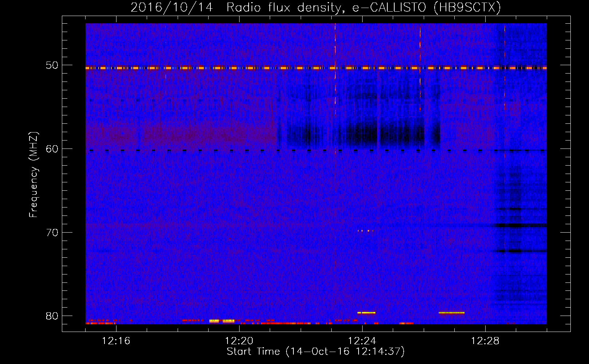Click the 'Start Time (14-Oct-16 12:14:37)' label
Screen dimensions: 589x364
(x=316, y=352)
